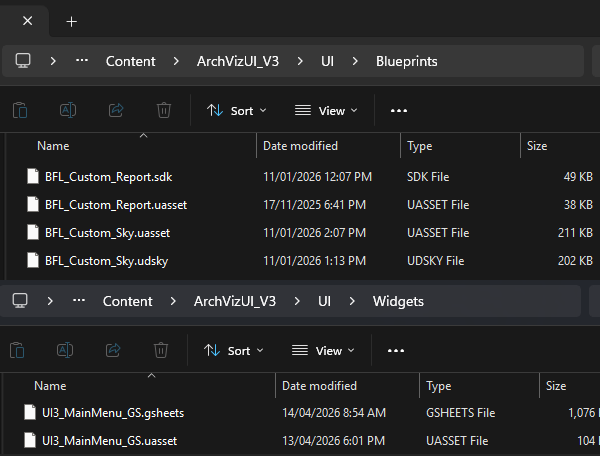
Task: Click the Delete trash icon in upper toolbar
Action: (164, 110)
